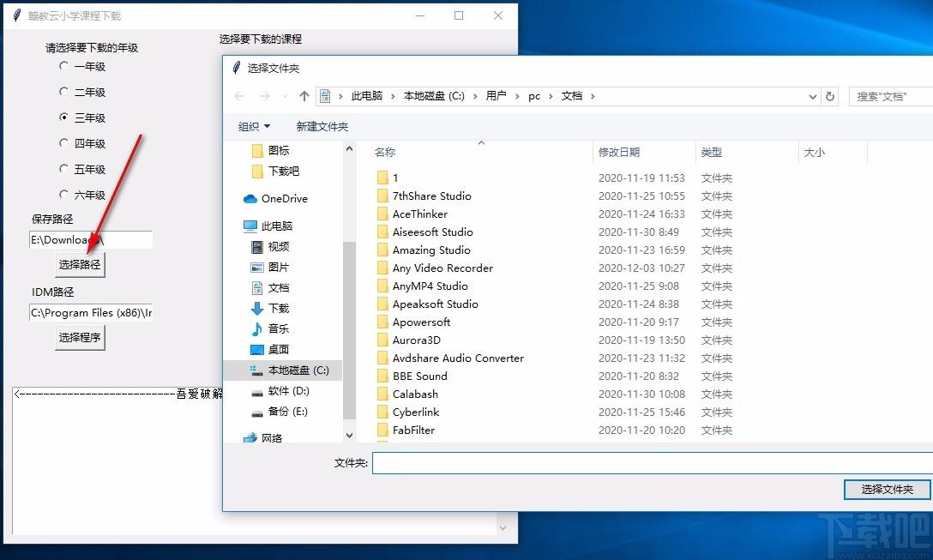
Task: Select 下载吧 folder in navigation pane
Action: [x=275, y=172]
